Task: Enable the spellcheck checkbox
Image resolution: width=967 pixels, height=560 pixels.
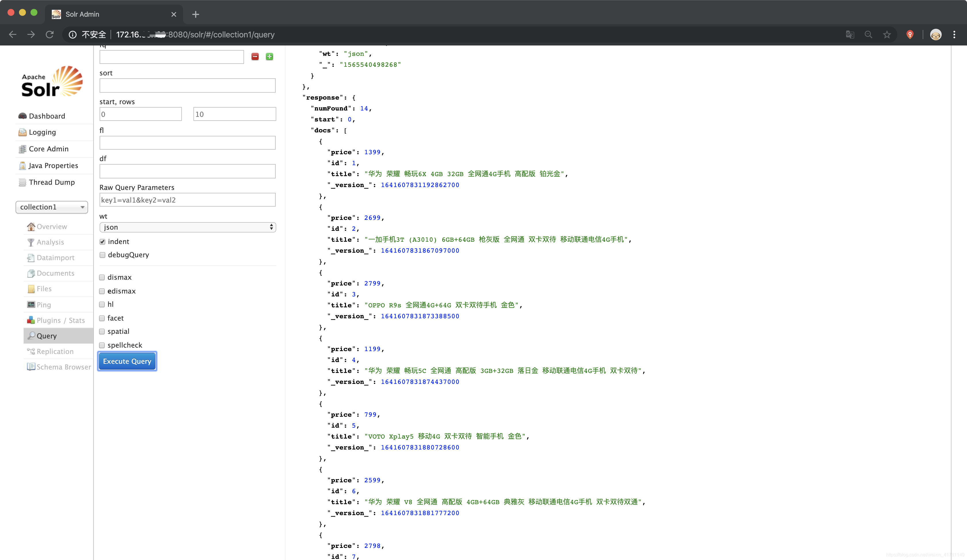Action: [102, 345]
